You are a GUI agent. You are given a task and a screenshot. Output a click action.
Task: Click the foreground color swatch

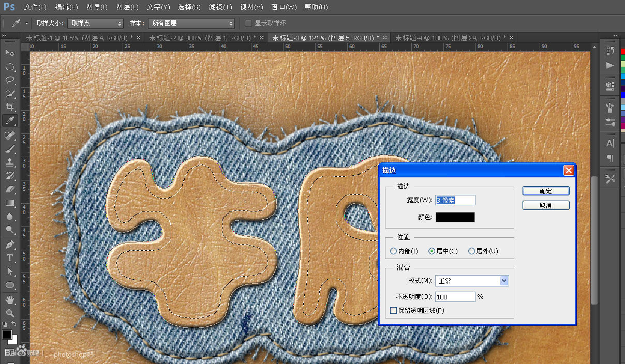(7, 335)
